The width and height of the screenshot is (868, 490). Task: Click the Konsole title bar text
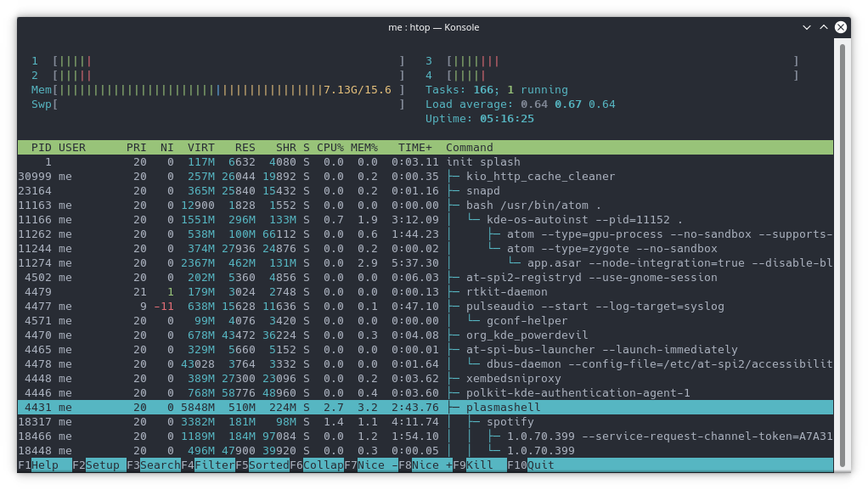point(433,27)
